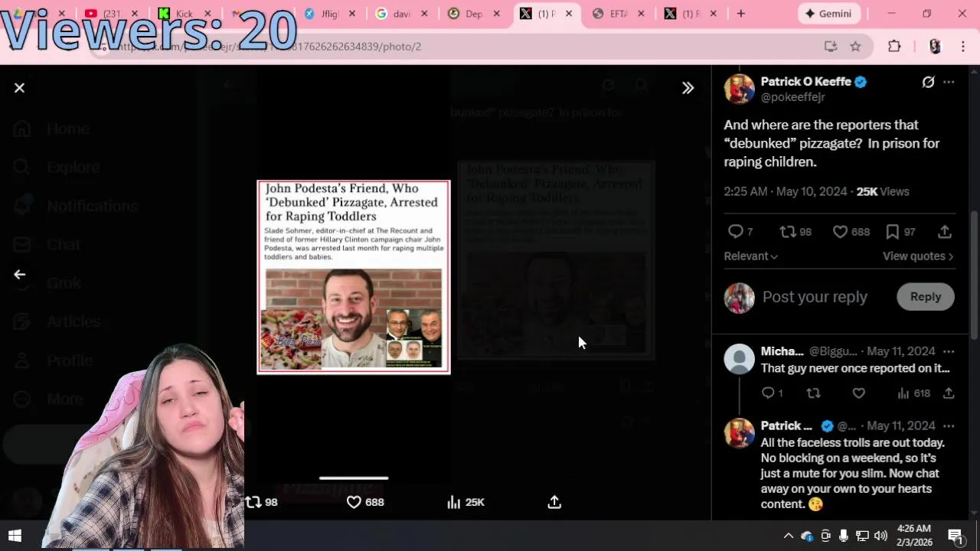Click the microphone icon in system tray
Image resolution: width=980 pixels, height=551 pixels.
pos(843,536)
